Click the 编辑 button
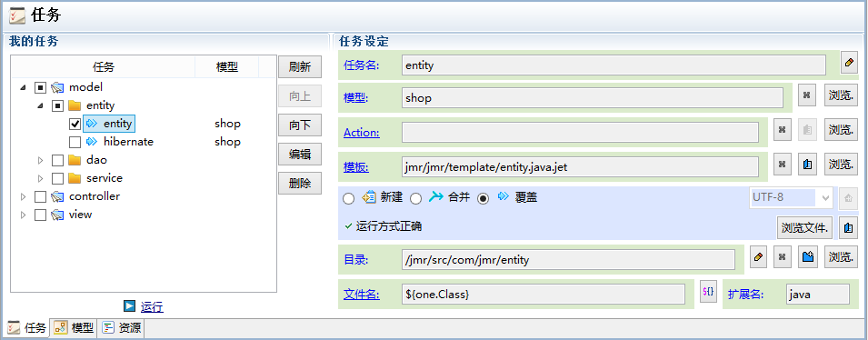 pyautogui.click(x=300, y=154)
